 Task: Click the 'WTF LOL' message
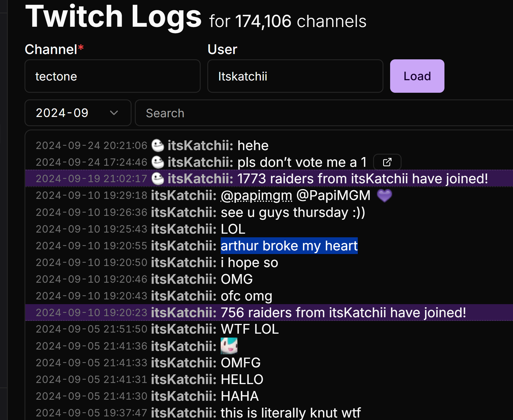pos(250,329)
